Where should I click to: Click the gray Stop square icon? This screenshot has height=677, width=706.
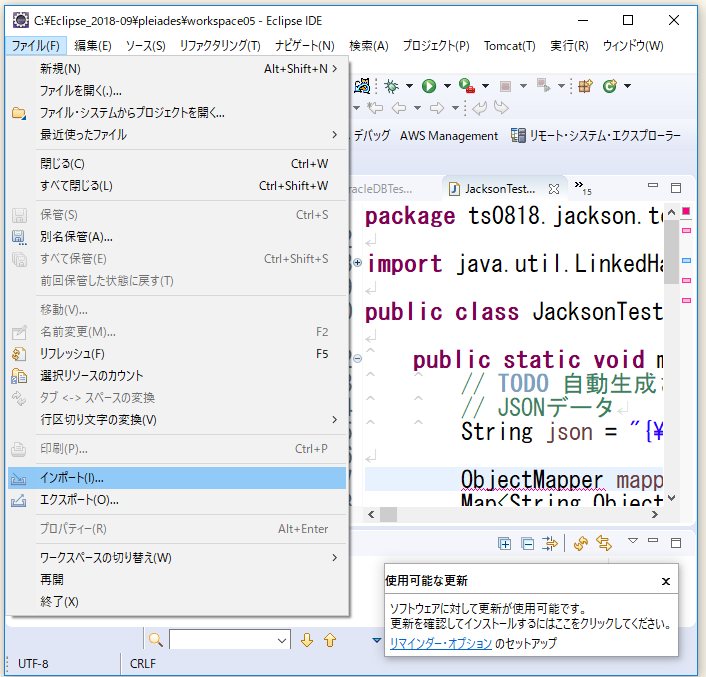pyautogui.click(x=505, y=86)
